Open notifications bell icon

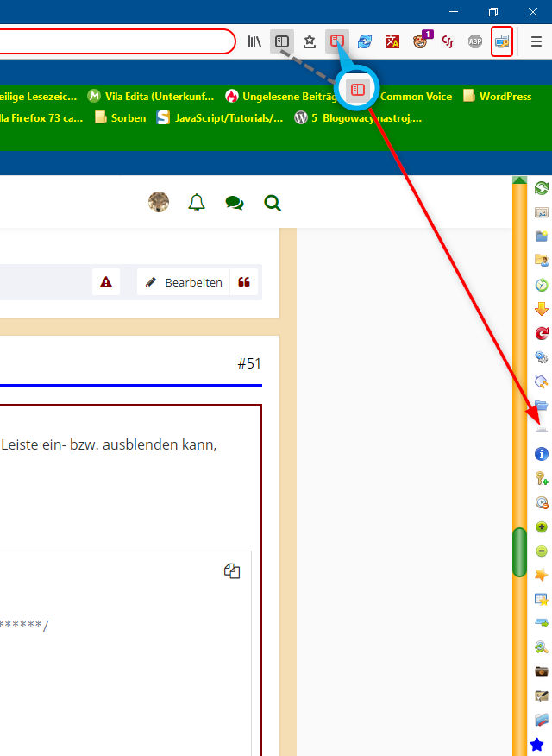[197, 203]
